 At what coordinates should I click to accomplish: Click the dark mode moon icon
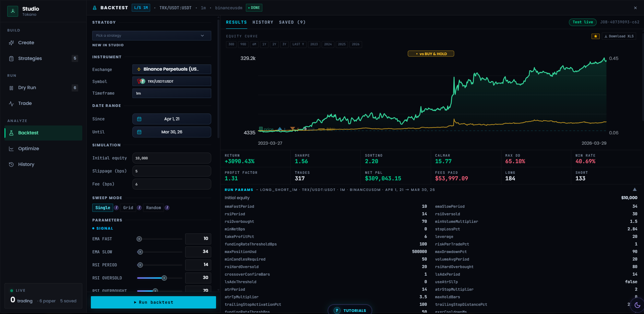[x=637, y=305]
